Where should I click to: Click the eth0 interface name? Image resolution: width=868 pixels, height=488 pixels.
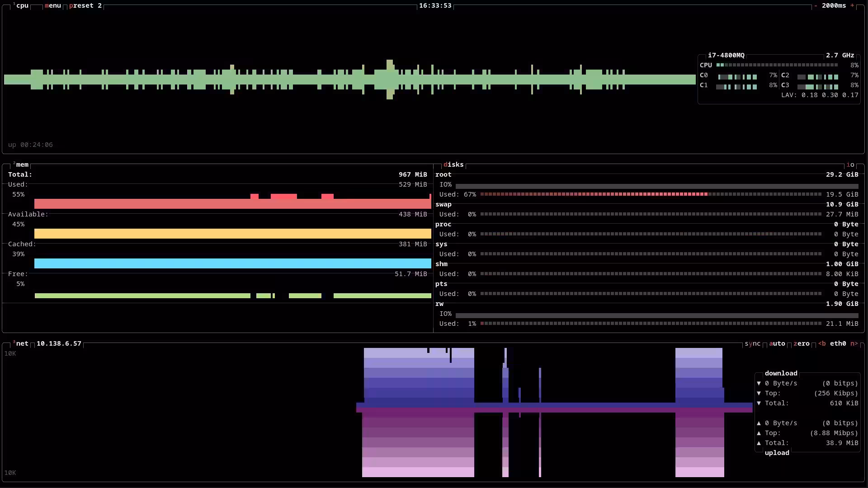838,343
